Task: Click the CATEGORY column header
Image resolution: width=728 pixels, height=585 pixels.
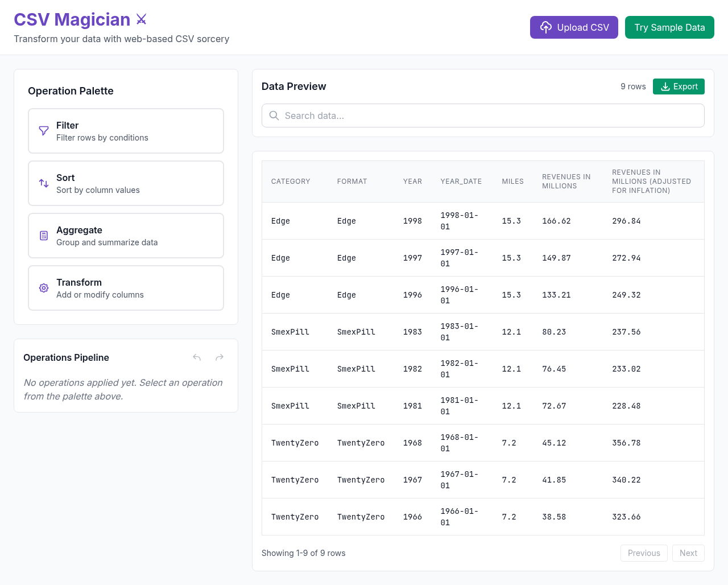Action: pyautogui.click(x=291, y=181)
